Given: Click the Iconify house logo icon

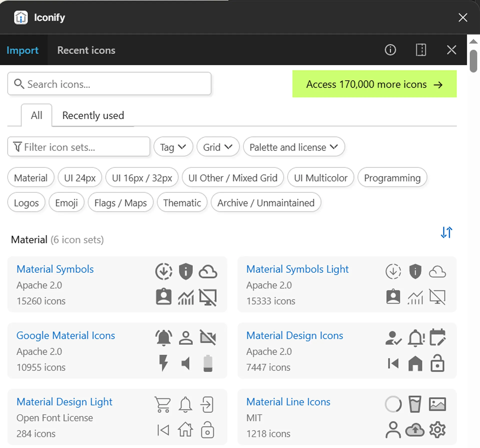Looking at the screenshot, I should click(21, 18).
